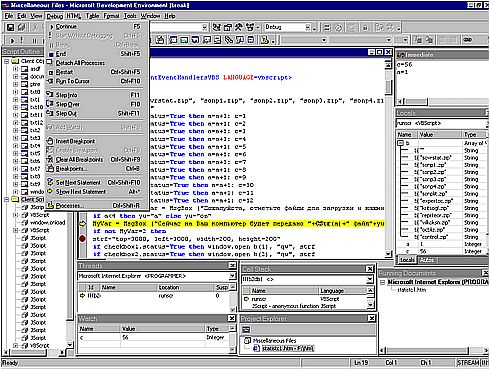Click the asdf object icon in Script Outline

click(25, 69)
